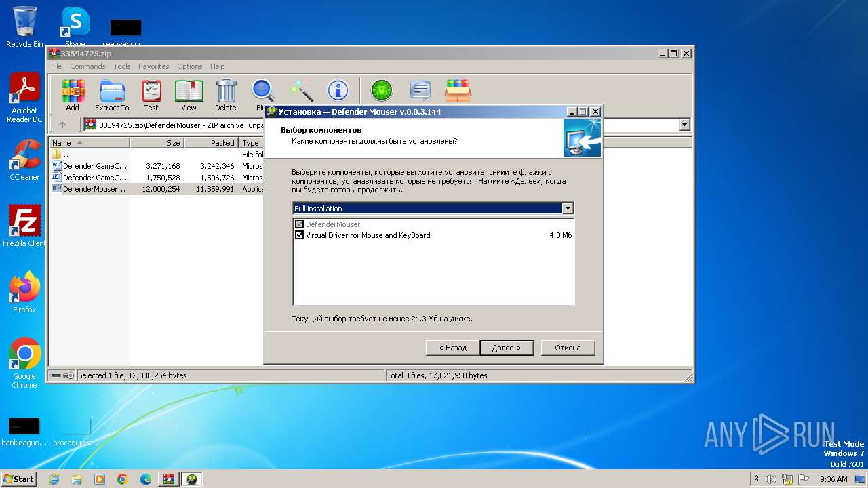Click the Info toolbar icon in WinRAR
This screenshot has height=488, width=868.
point(338,90)
